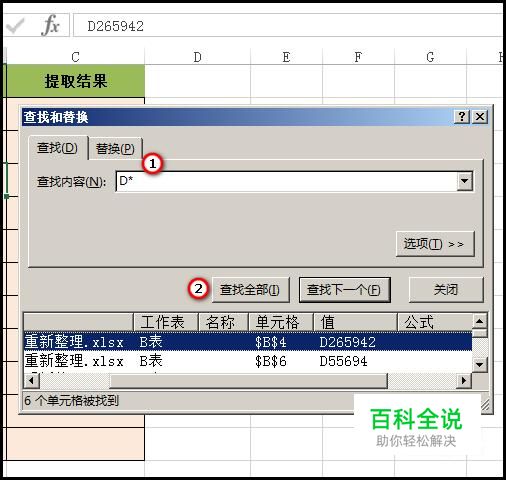Switch to the 查找(D) tab
Image resolution: width=506 pixels, height=480 pixels.
point(58,148)
